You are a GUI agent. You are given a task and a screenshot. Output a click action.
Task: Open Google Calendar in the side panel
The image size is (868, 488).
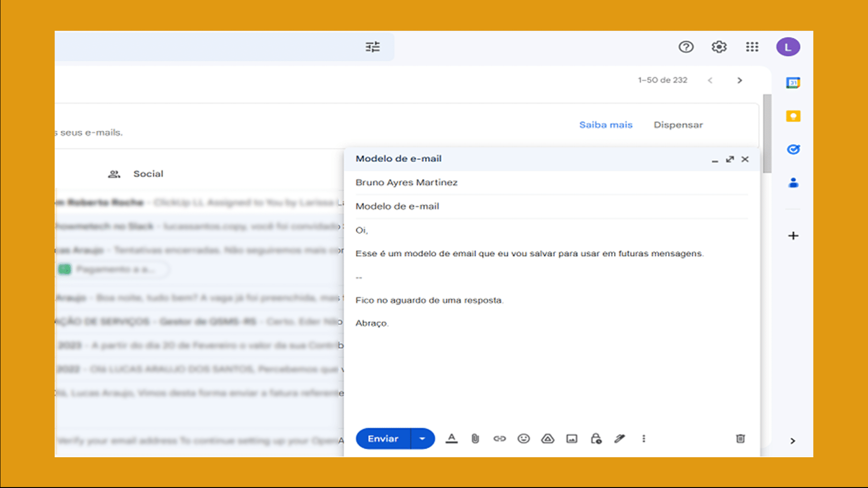coord(793,83)
